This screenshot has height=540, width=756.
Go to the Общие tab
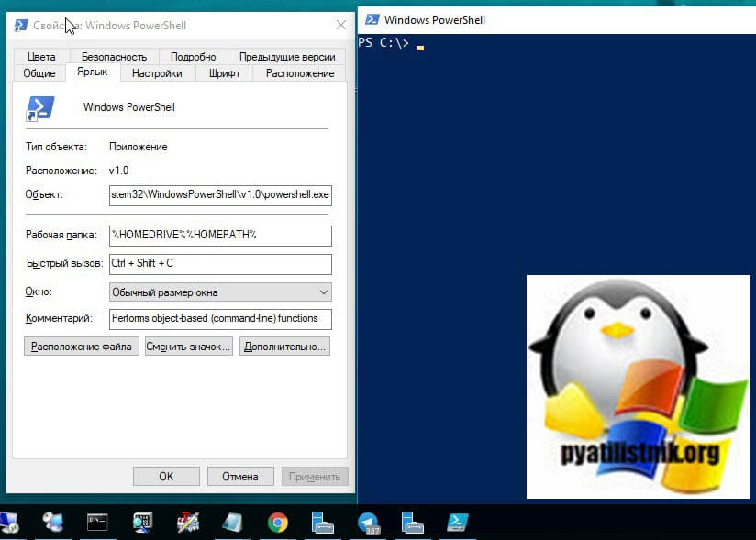39,73
